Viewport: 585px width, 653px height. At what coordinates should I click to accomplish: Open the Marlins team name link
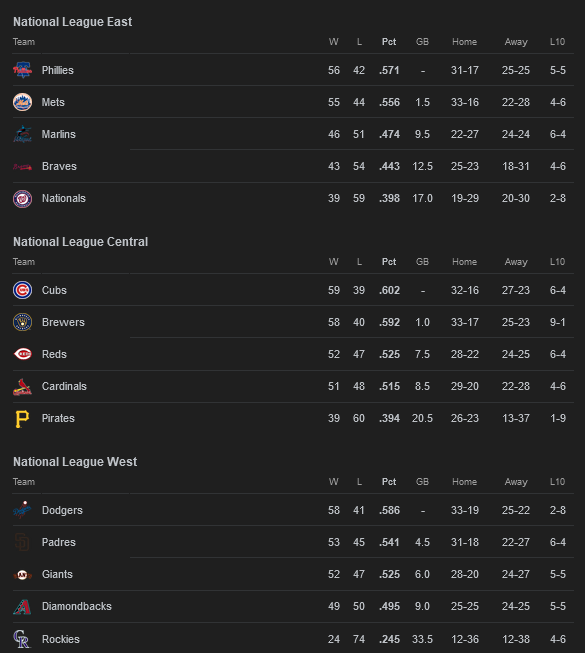point(59,134)
